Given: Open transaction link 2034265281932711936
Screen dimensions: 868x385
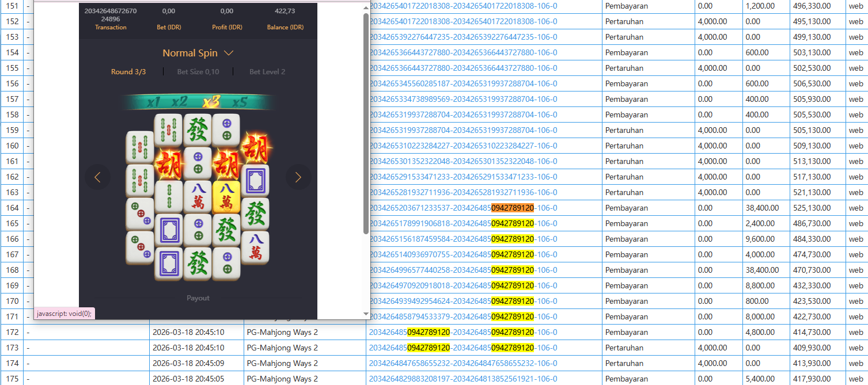Looking at the screenshot, I should point(463,192).
